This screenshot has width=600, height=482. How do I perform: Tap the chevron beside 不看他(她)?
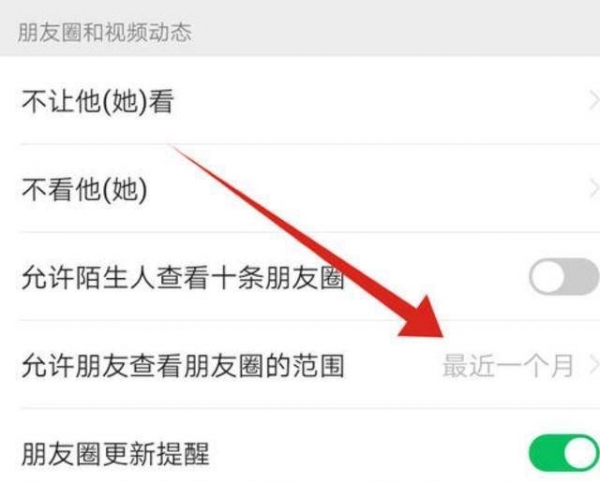pos(593,189)
